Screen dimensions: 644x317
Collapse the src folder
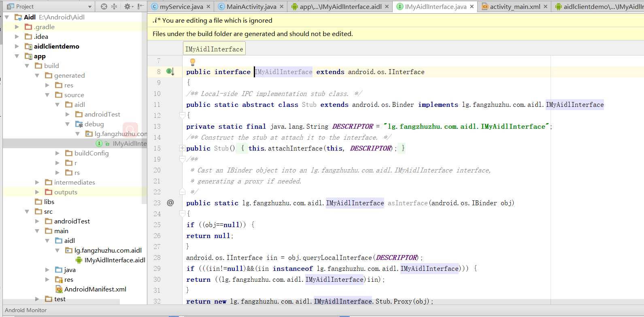27,211
